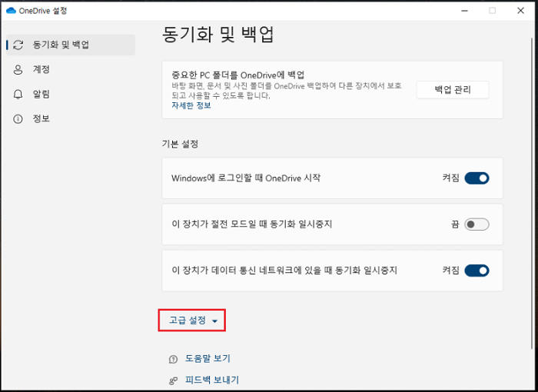The height and width of the screenshot is (392, 538).
Task: Expand the 고급 설정 section
Action: [192, 321]
